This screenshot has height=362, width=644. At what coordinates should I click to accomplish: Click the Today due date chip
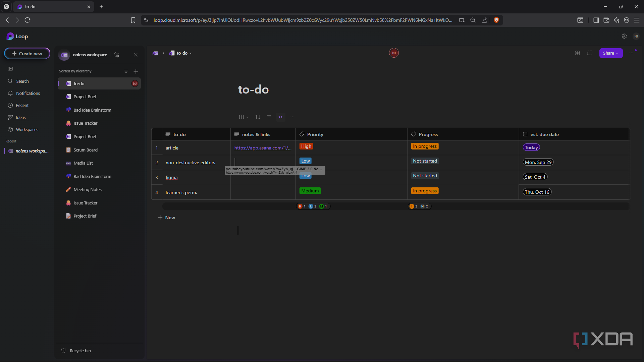click(531, 147)
